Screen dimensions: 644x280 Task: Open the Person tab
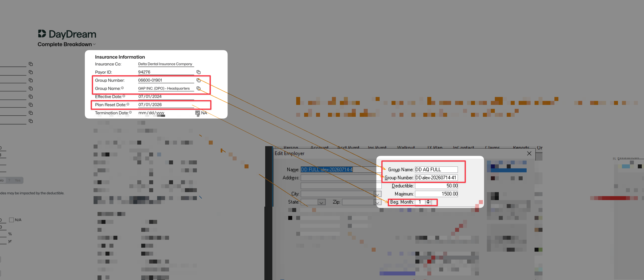(291, 148)
